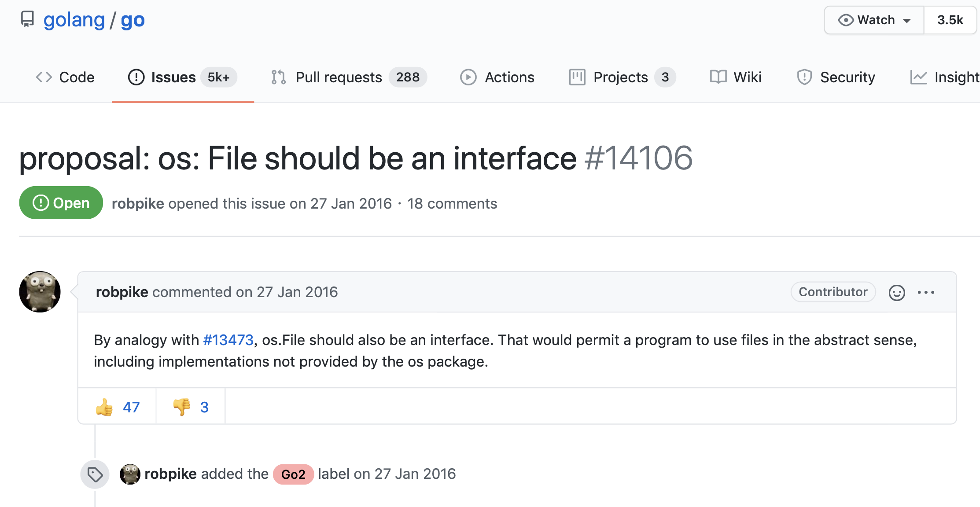This screenshot has width=980, height=507.
Task: Click robpike's gopher avatar beside comment
Action: point(40,292)
